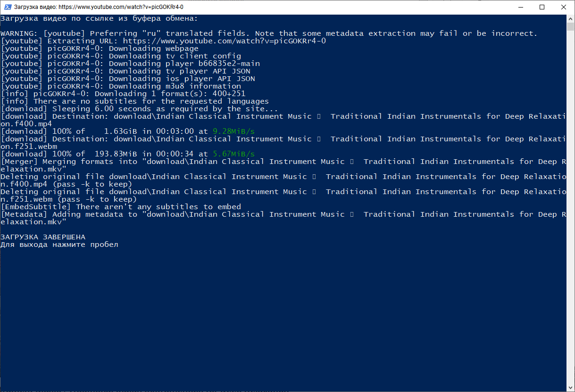Click the [EmbedSubtitle] no subtitles line
The image size is (575, 392).
[121, 207]
